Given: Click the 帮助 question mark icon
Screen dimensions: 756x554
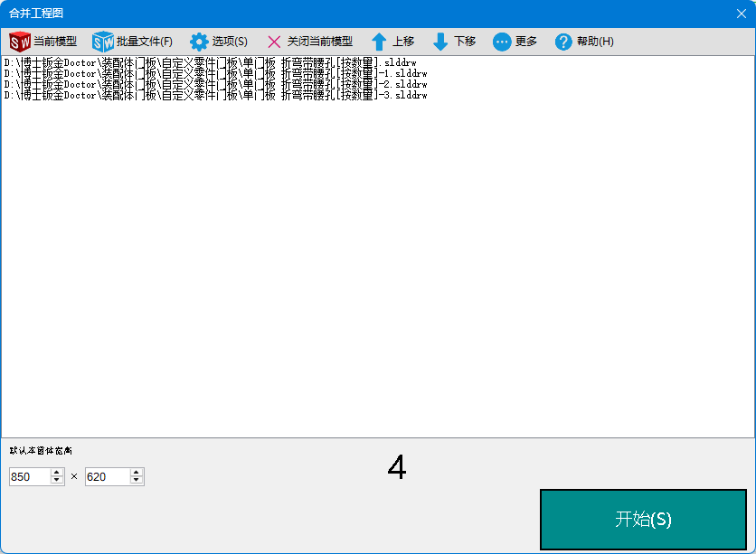Looking at the screenshot, I should coord(563,42).
